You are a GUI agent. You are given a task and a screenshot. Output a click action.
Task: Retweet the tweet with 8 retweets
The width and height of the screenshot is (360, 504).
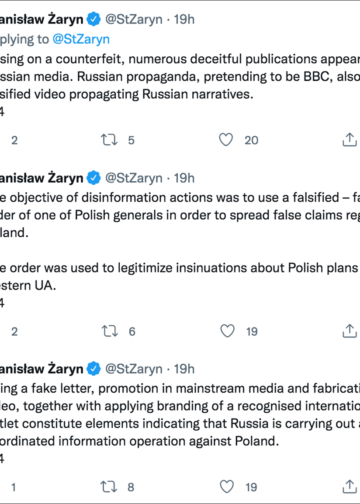point(109,487)
